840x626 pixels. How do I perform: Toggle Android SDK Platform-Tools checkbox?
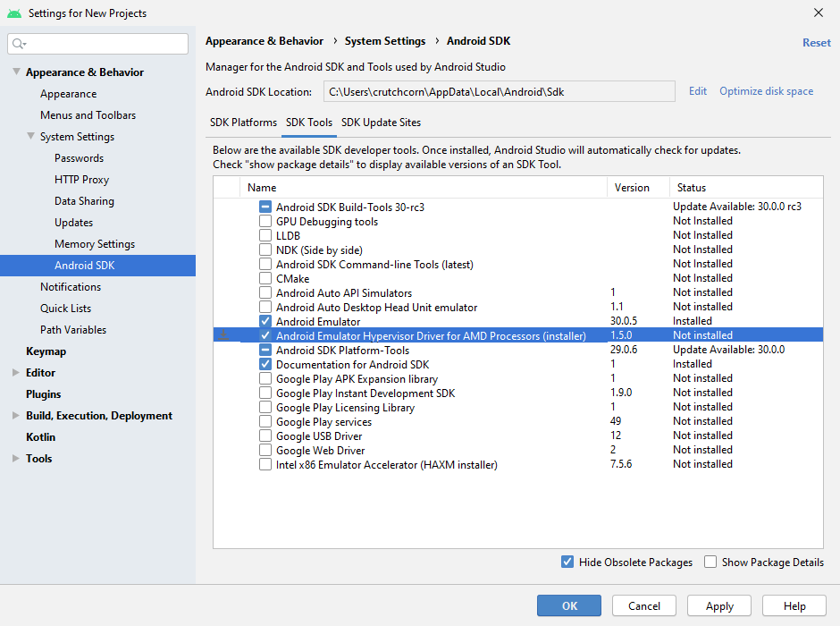coord(265,350)
